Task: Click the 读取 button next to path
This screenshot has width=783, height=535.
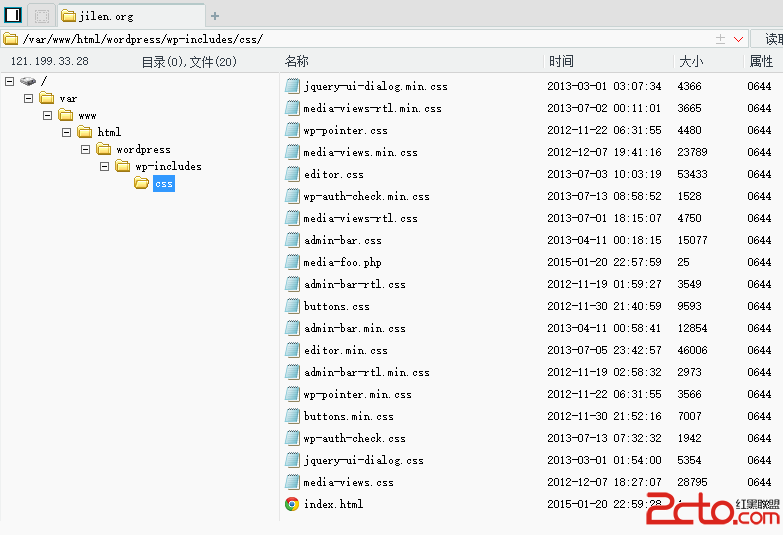Action: [770, 39]
